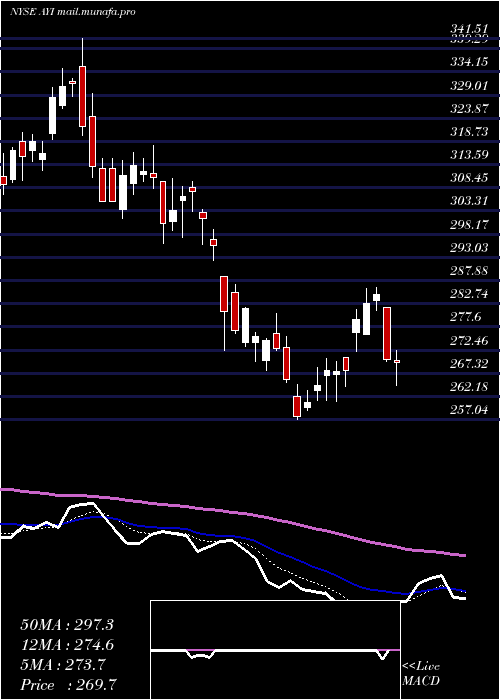Click the '12MA : 274.6' readout
500x700 pixels.
pyautogui.click(x=67, y=645)
